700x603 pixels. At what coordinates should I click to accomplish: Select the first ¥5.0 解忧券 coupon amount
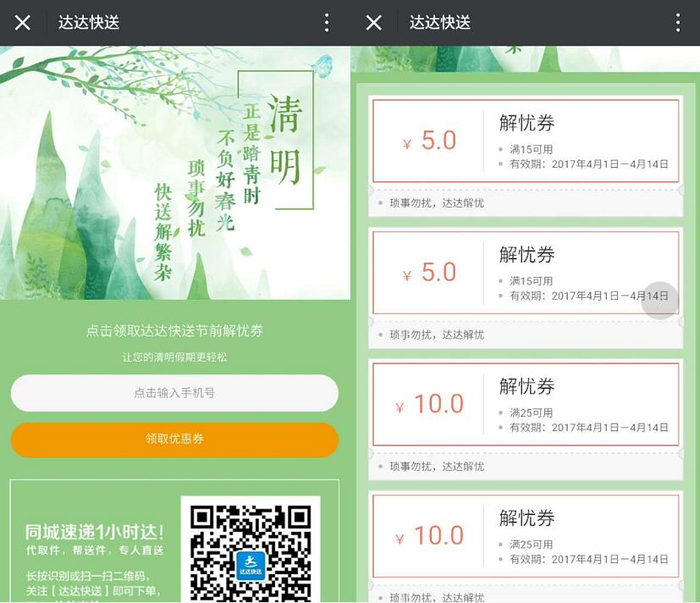429,141
